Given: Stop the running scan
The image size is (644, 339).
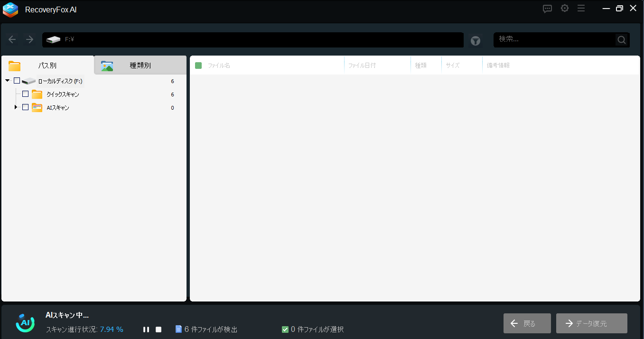Looking at the screenshot, I should coord(159,330).
